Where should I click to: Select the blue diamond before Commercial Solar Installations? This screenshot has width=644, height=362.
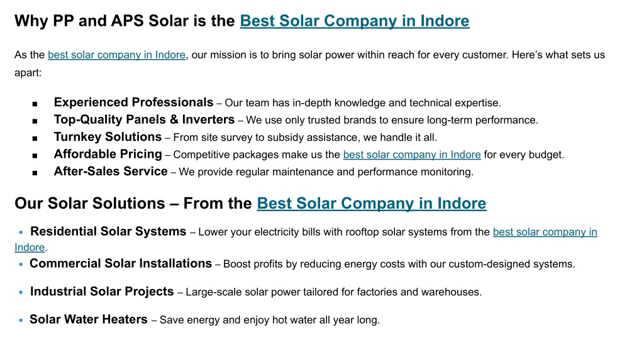21,265
